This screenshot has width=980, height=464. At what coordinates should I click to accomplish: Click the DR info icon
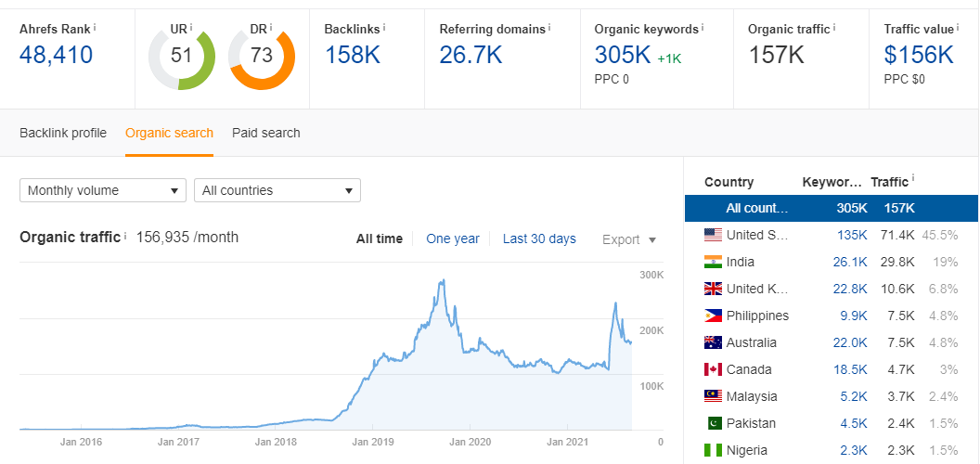pos(271,27)
